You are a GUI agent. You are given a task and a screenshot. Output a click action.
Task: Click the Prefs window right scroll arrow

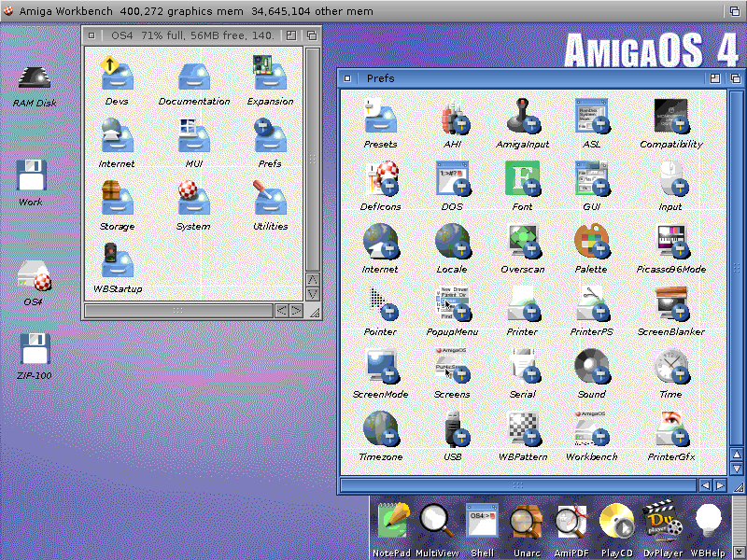click(x=720, y=485)
